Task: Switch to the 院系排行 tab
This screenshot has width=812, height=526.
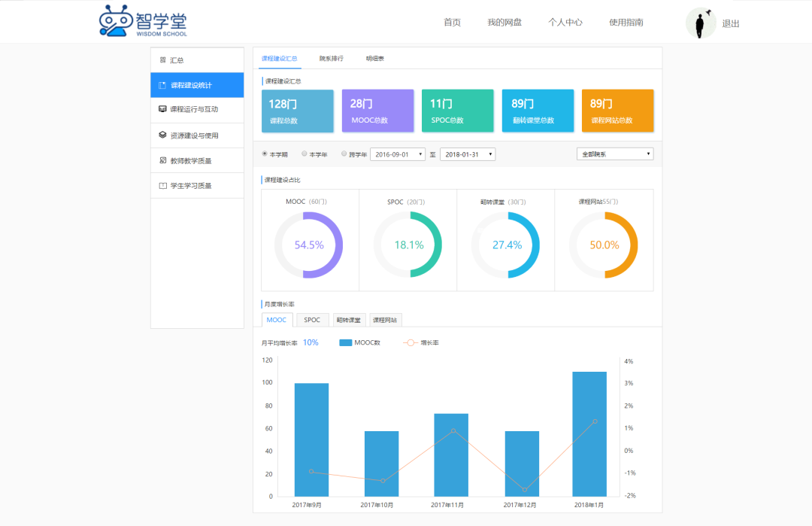Action: 331,58
